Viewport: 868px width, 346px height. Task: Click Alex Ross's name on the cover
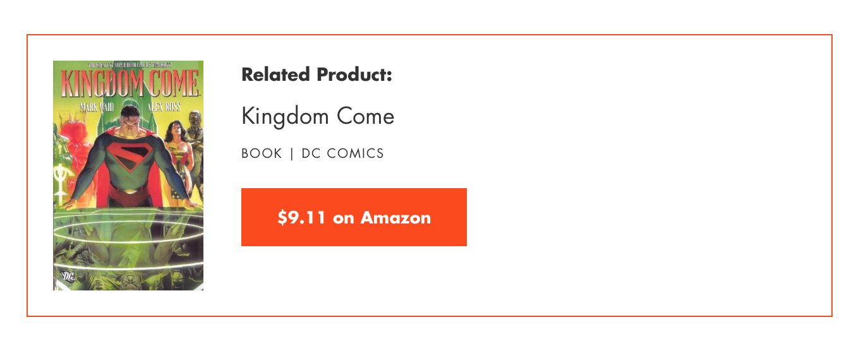164,107
